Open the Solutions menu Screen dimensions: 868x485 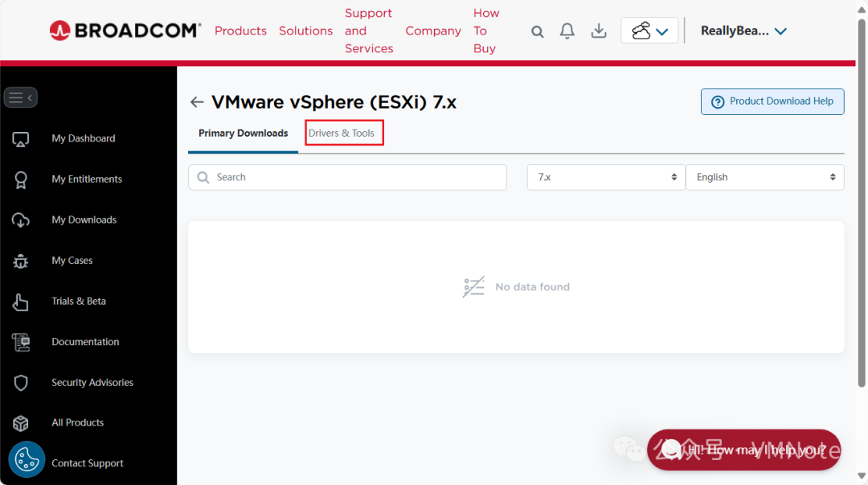coord(305,31)
